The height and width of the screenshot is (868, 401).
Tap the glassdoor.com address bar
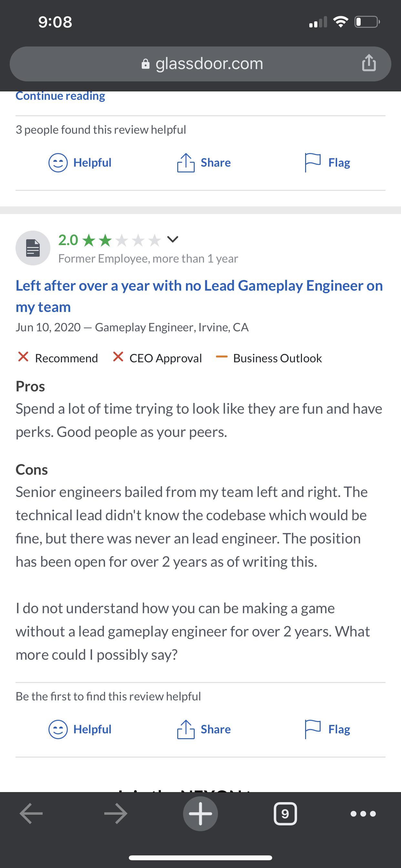pyautogui.click(x=201, y=64)
